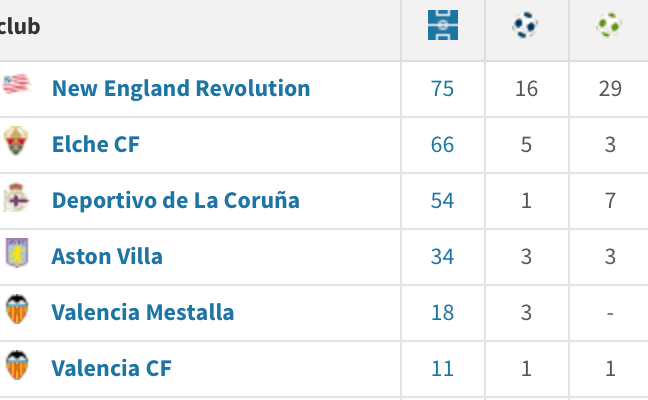The width and height of the screenshot is (648, 400).
Task: Click the Deportivo de La Coruña crest
Action: 16,200
